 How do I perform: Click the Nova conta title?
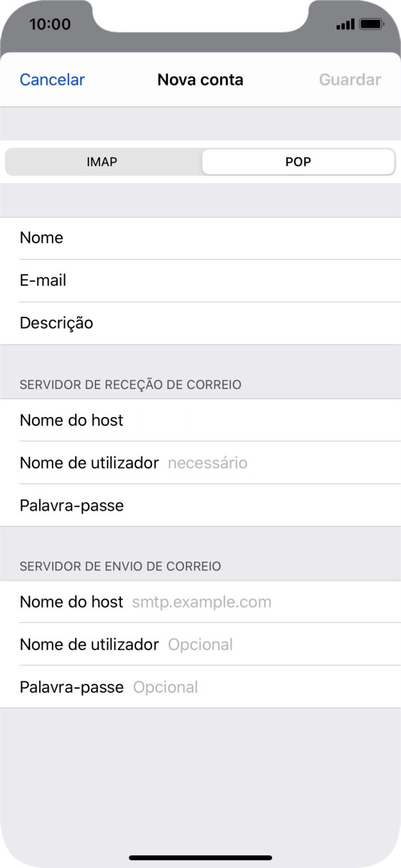tap(200, 79)
